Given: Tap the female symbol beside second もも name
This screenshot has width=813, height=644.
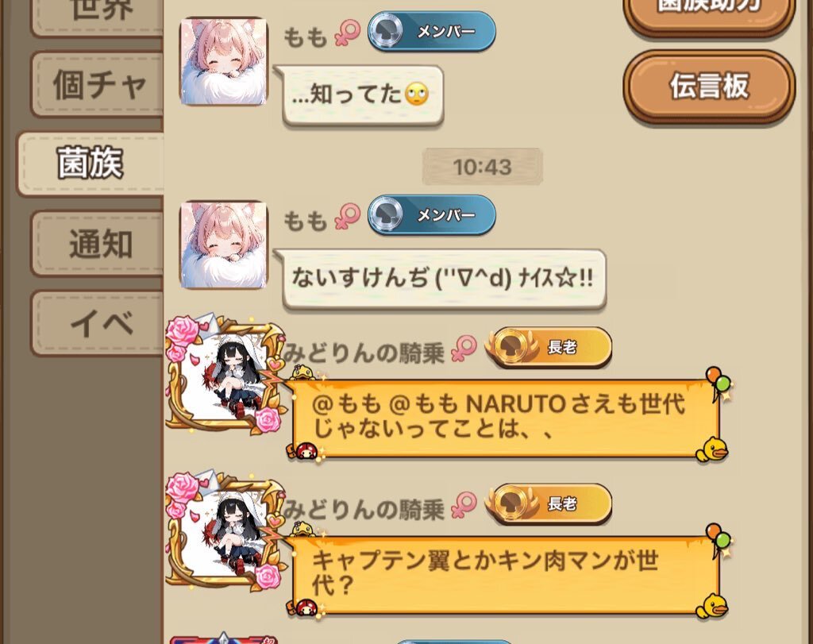Looking at the screenshot, I should click(x=347, y=216).
